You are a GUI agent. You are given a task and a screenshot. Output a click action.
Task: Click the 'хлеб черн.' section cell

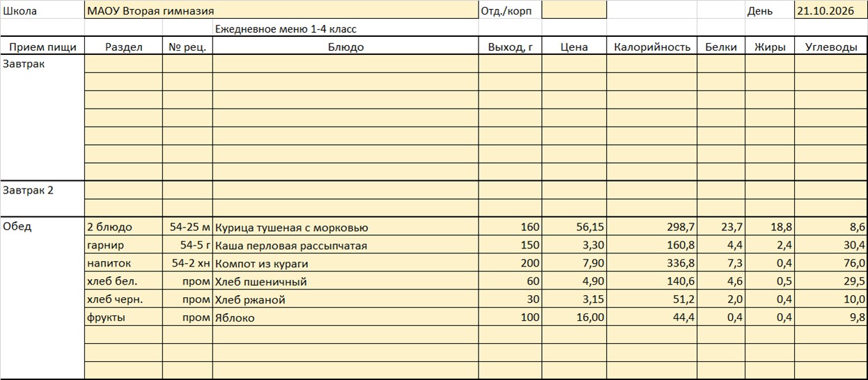click(124, 299)
